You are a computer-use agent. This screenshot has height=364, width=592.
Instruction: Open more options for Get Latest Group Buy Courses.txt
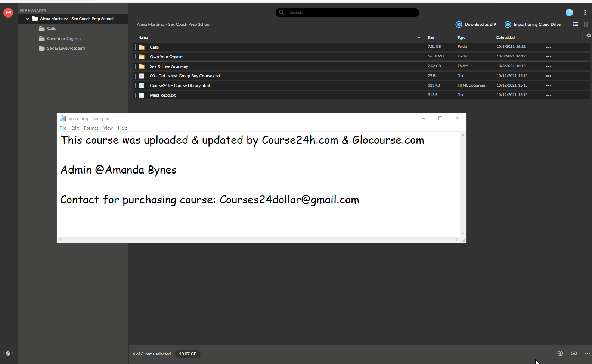tap(548, 76)
